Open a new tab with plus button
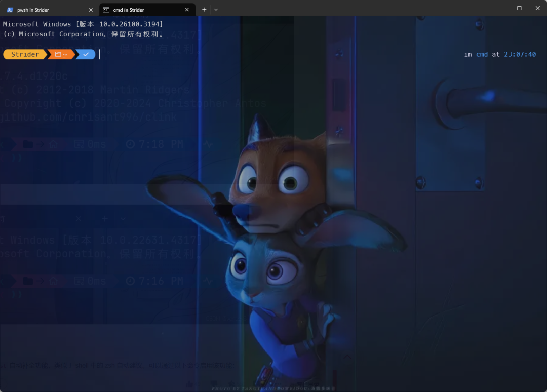Image resolution: width=547 pixels, height=392 pixels. click(204, 10)
